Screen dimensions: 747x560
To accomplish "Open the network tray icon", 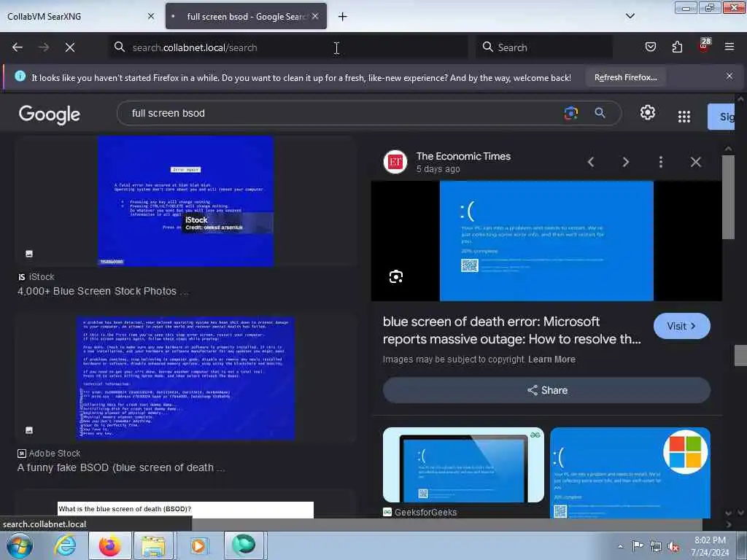I will click(x=656, y=546).
